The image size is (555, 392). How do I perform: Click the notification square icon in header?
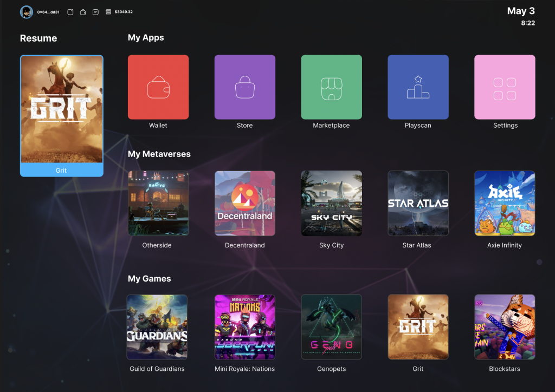point(70,12)
